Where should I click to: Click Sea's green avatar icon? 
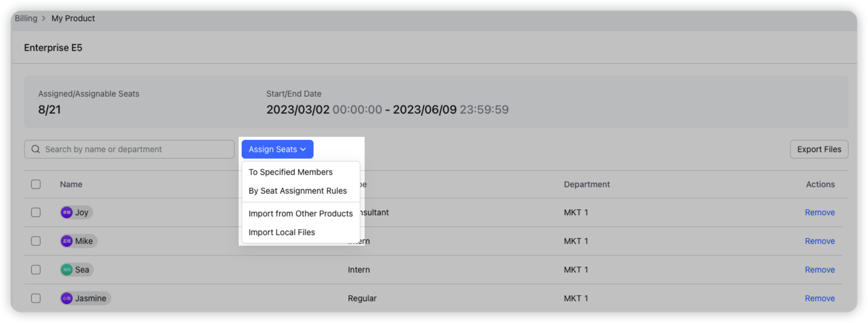(x=67, y=270)
